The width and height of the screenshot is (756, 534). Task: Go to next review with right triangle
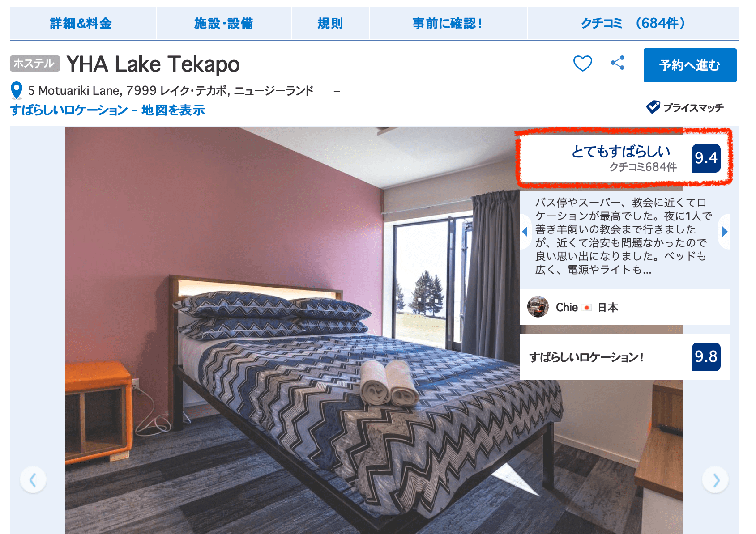(724, 232)
